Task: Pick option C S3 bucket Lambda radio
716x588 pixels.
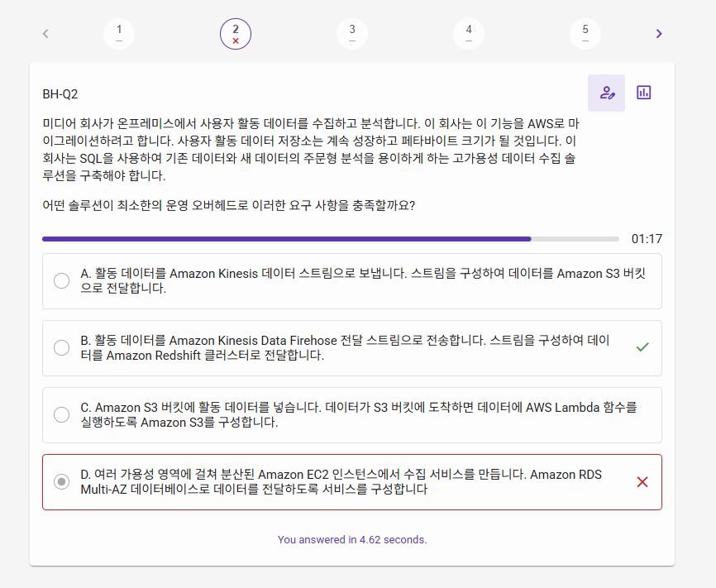Action: tap(61, 414)
